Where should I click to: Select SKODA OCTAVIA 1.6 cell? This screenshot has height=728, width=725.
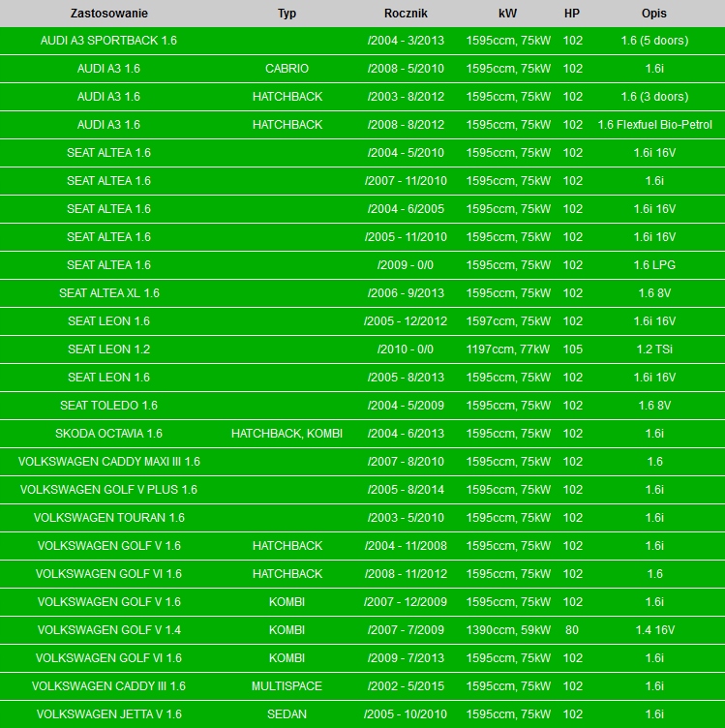109,434
